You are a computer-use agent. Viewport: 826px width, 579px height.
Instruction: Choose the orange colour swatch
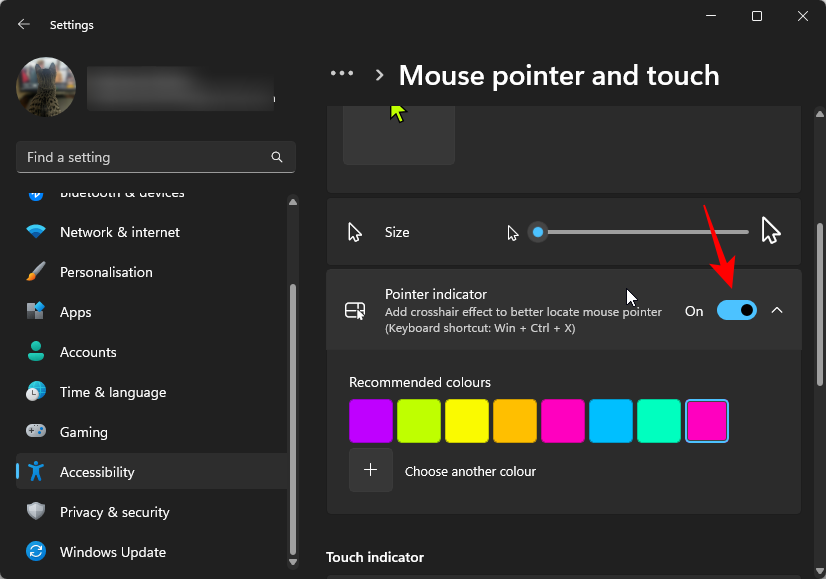(x=515, y=421)
